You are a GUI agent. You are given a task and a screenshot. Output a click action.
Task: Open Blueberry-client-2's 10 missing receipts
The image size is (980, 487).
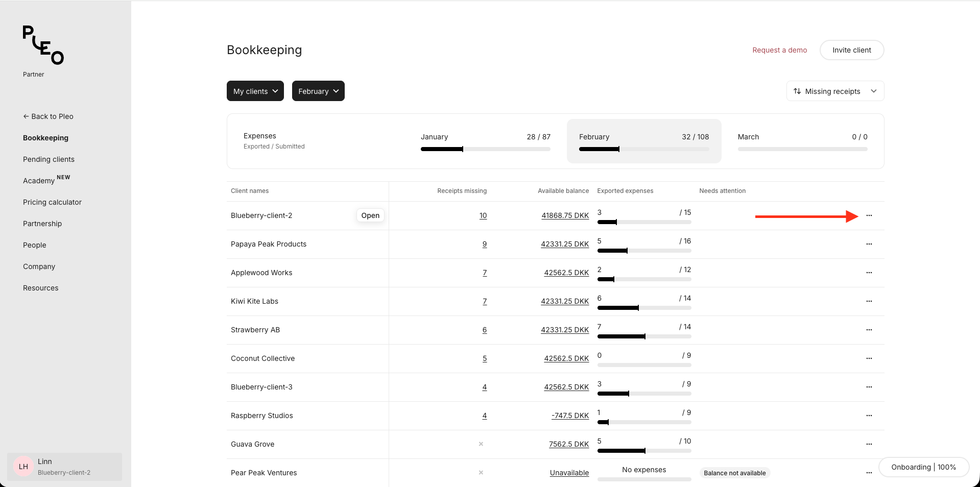[483, 215]
